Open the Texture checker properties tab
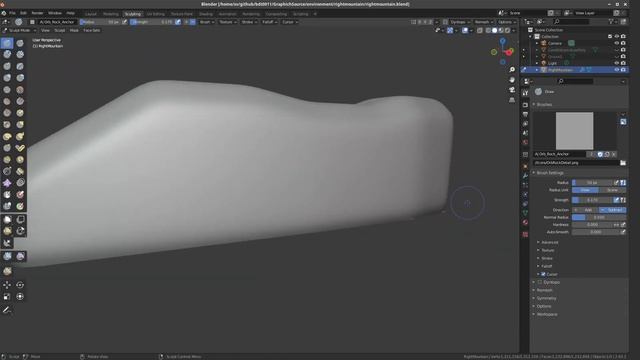 525,234
